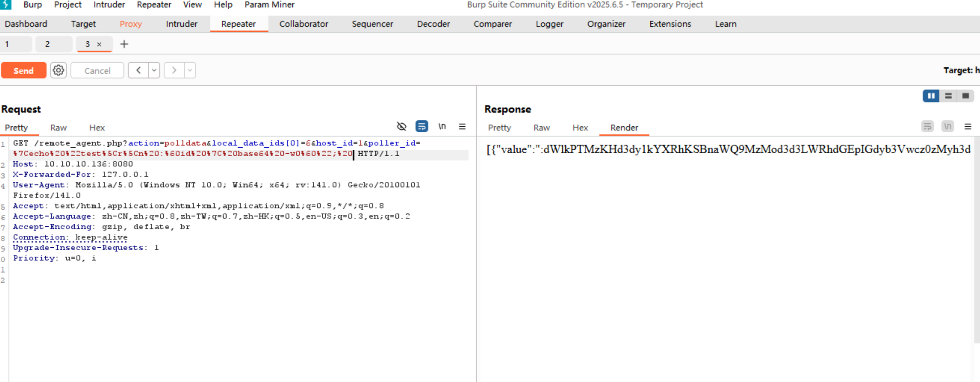
Task: Switch the response view to Hex
Action: [580, 128]
